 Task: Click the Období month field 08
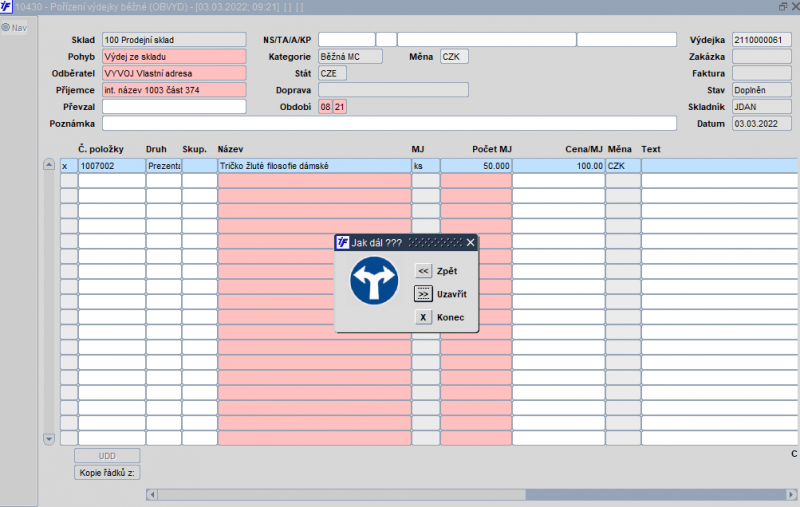click(x=326, y=107)
